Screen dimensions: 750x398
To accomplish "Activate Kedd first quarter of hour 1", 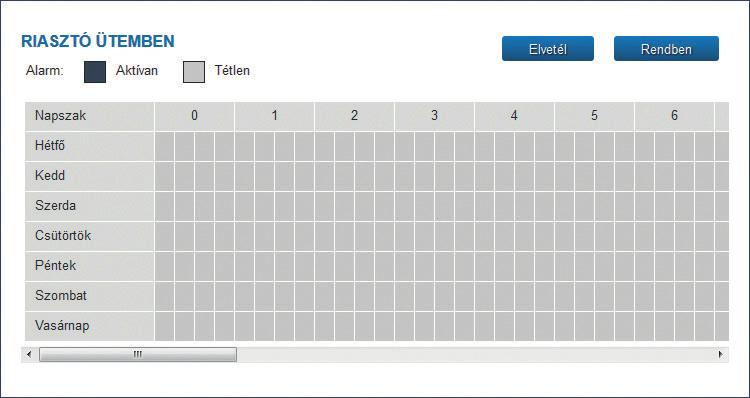I will [x=244, y=176].
